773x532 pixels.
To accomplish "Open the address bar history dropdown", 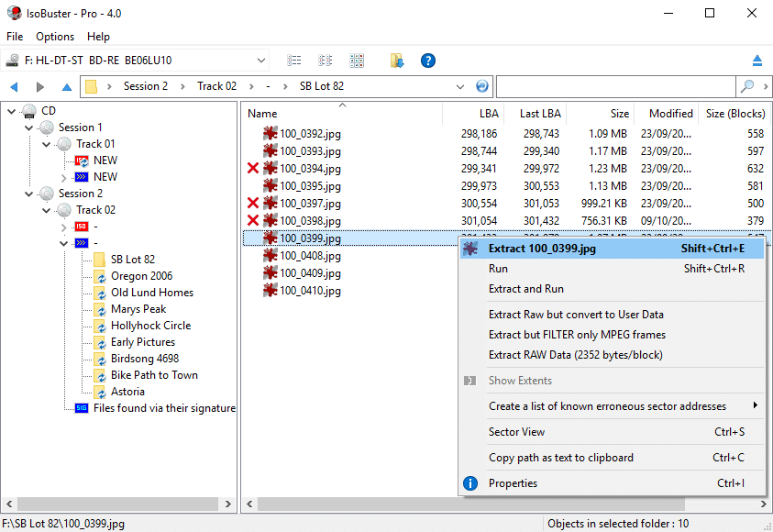I will pos(460,87).
